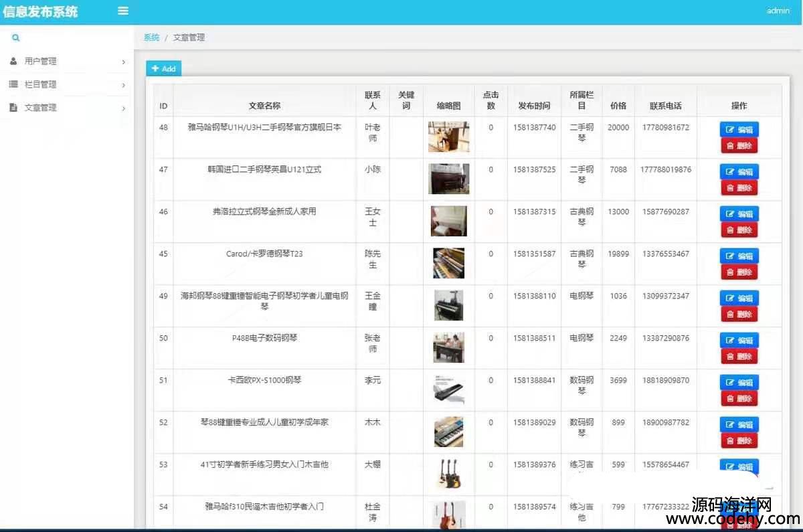Screen dimensions: 803x532
Task: Click the 文章管理 document icon
Action: click(13, 108)
